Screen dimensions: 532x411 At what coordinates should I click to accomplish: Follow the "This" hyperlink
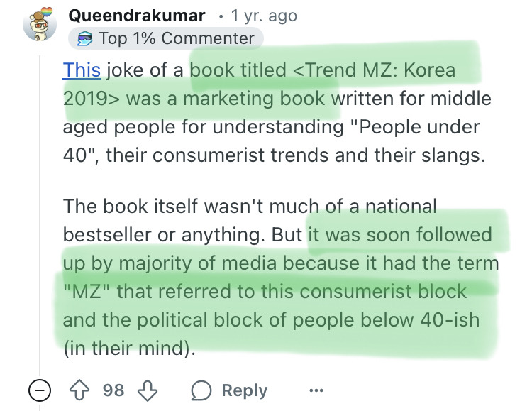tap(82, 71)
